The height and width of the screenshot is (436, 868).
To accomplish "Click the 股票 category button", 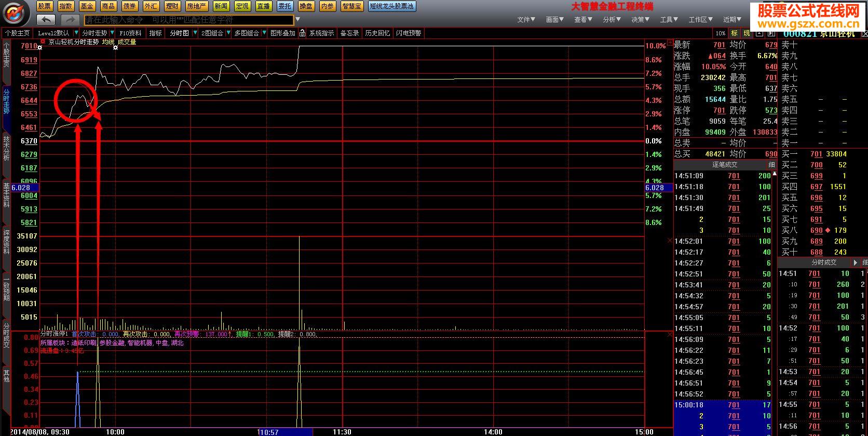I will [45, 6].
